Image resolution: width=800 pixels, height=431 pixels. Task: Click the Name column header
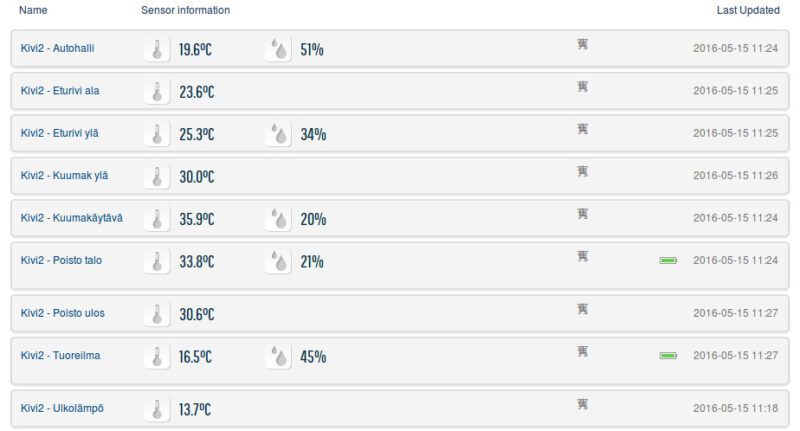point(33,10)
